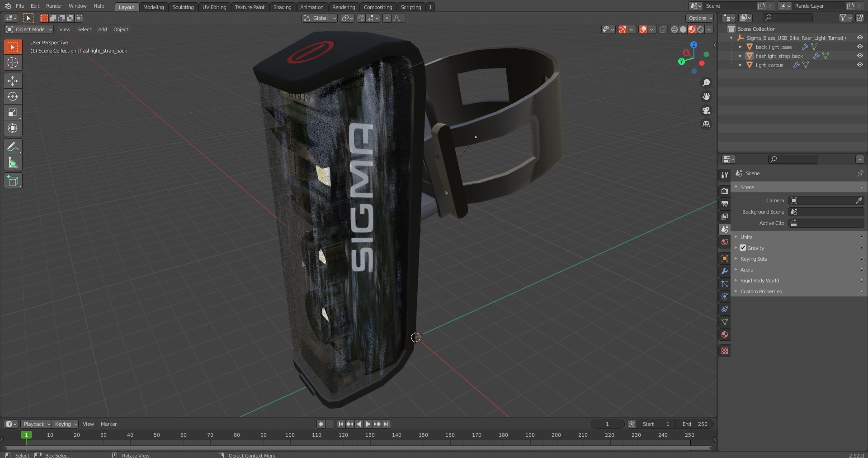This screenshot has height=458, width=868.
Task: Open View Layer properties tab
Action: coord(725,216)
